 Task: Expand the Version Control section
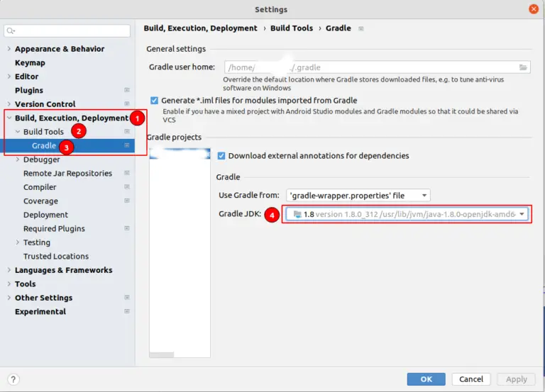pyautogui.click(x=9, y=103)
